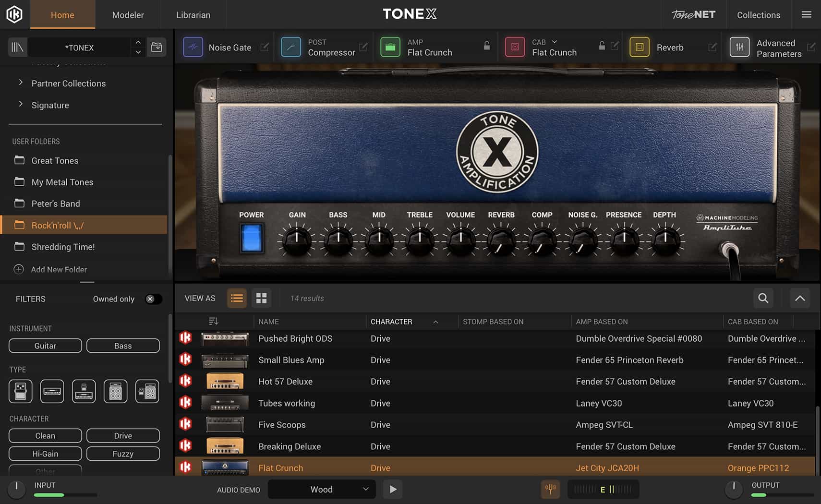Expand Partner Collections tree
Viewport: 821px width, 504px height.
pyautogui.click(x=21, y=83)
